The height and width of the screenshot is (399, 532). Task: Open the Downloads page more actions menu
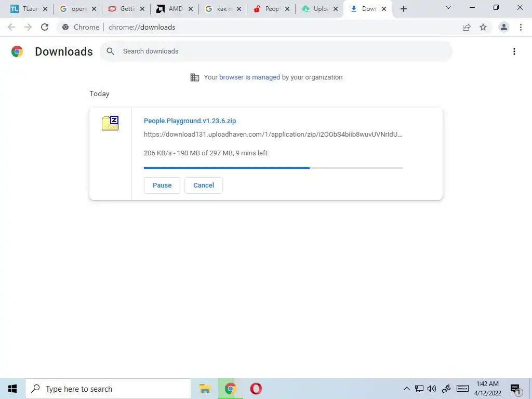click(x=514, y=51)
